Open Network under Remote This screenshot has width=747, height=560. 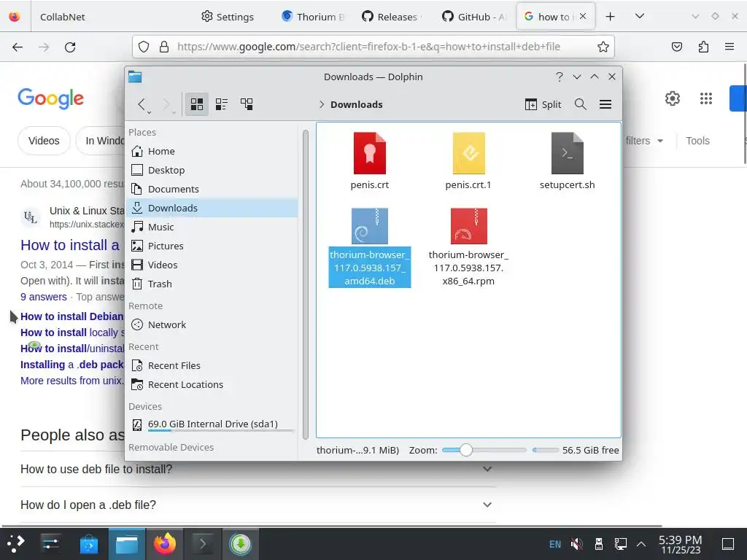[212, 324]
